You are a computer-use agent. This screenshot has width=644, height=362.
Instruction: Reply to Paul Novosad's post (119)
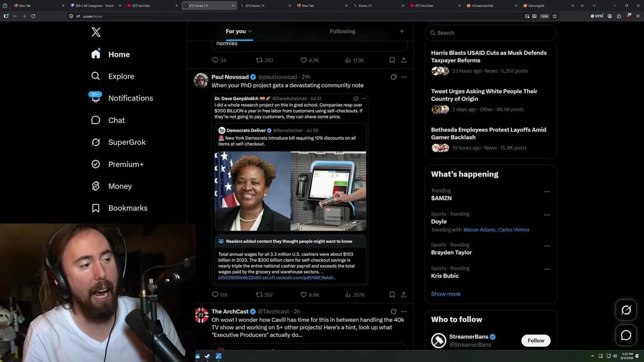[219, 295]
